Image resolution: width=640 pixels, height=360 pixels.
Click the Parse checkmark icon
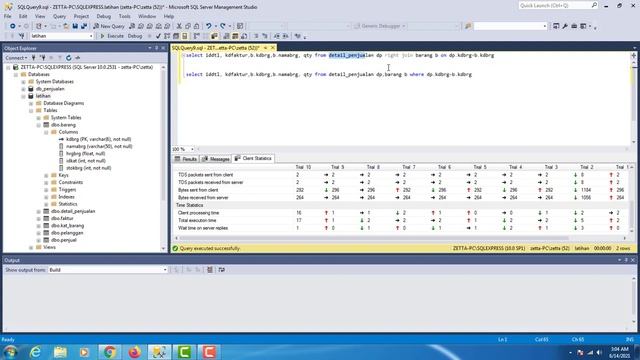158,36
